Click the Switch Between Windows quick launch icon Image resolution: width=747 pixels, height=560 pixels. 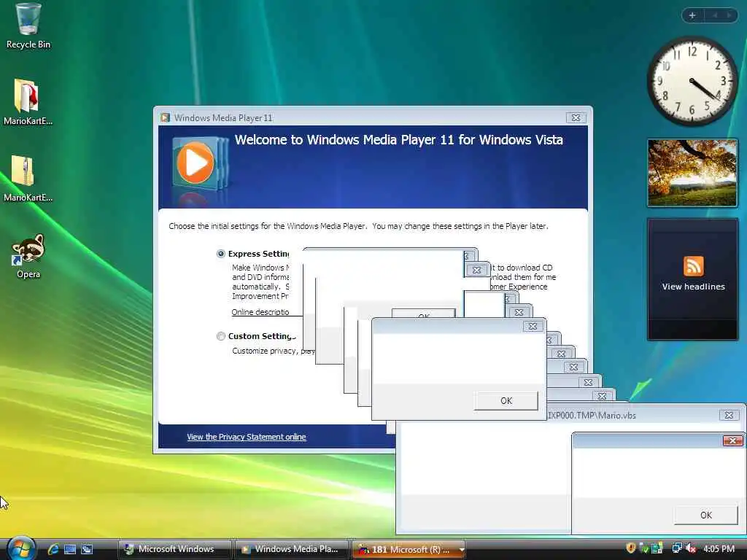tap(87, 549)
